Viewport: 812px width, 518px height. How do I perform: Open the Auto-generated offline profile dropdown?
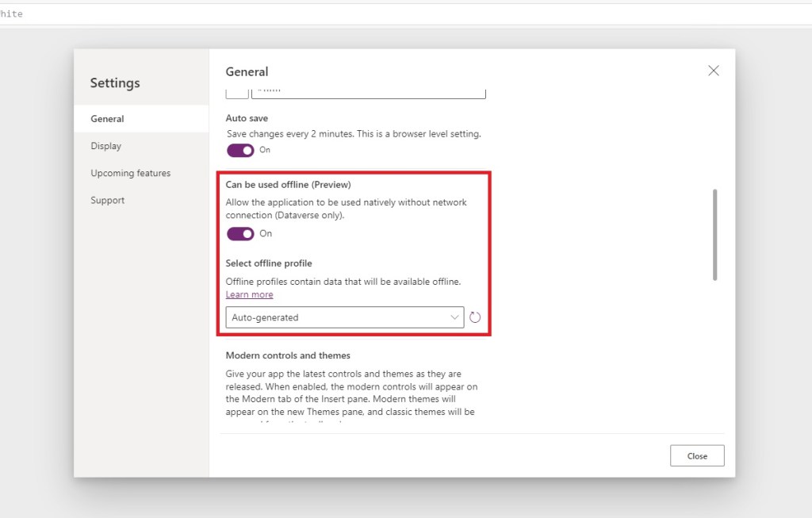tap(344, 317)
